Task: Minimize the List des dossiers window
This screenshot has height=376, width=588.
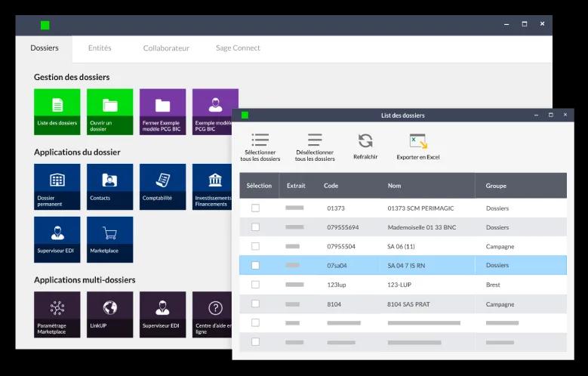Action: (536, 116)
